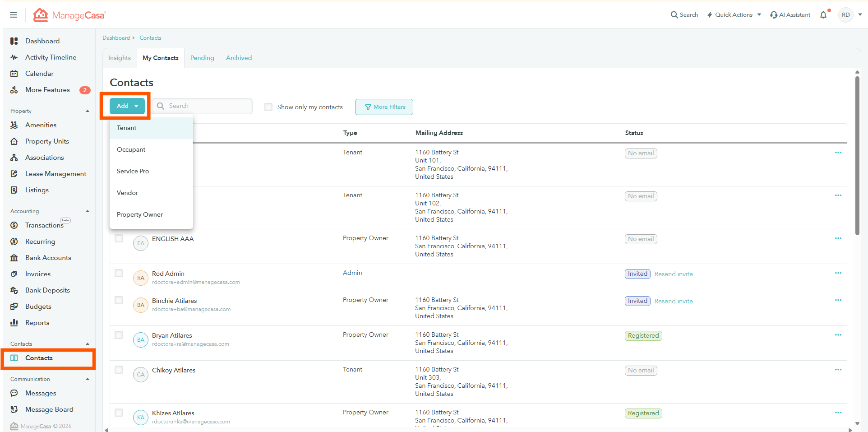Select the ENGLISH AAA row checkbox
868x432 pixels.
coord(119,238)
